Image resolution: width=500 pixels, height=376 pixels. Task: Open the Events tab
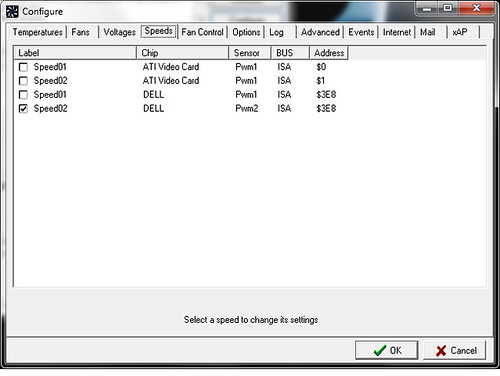pos(361,32)
